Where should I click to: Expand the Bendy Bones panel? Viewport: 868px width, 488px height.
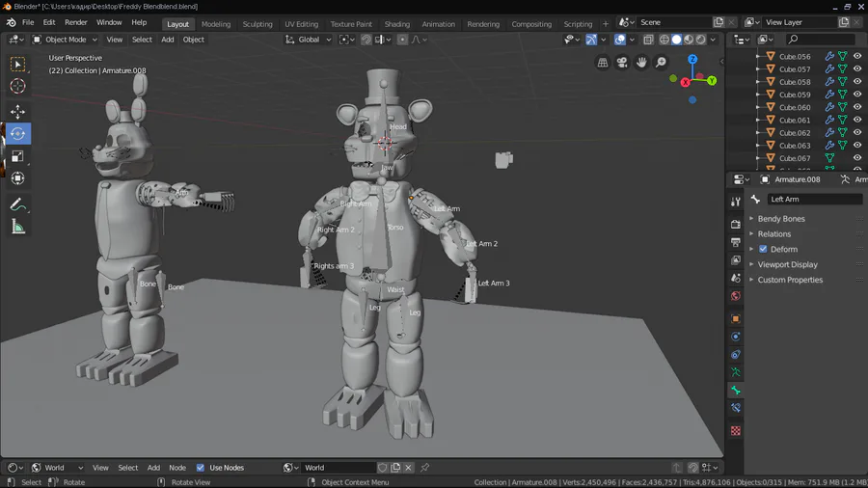click(781, 219)
